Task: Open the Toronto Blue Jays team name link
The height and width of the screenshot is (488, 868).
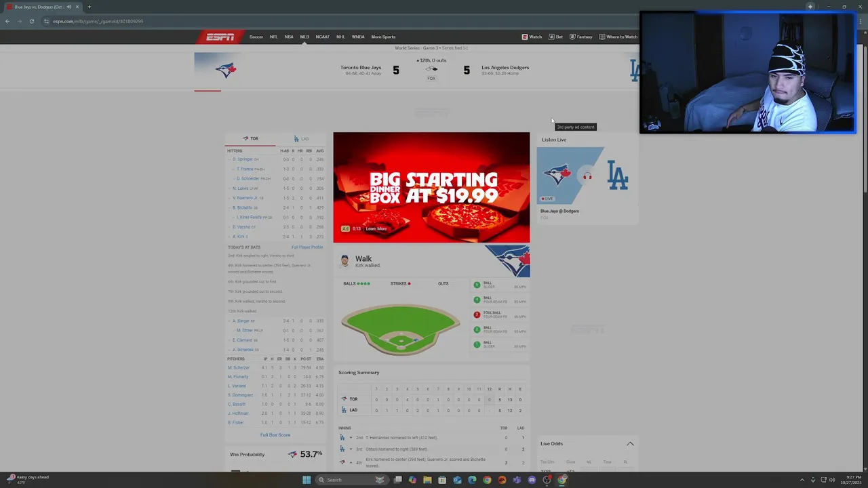Action: [361, 67]
